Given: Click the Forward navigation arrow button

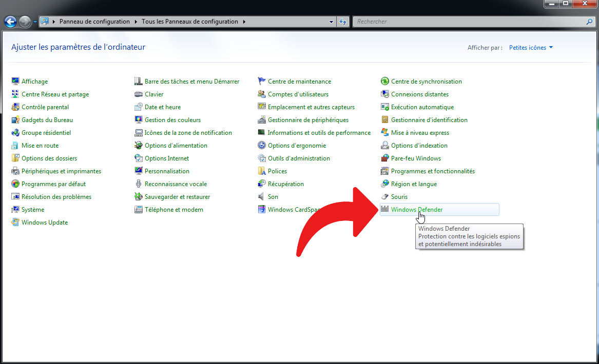Looking at the screenshot, I should click(25, 22).
